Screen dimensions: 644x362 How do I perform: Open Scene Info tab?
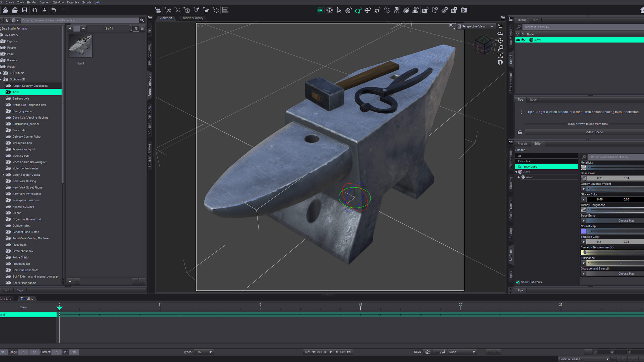(x=536, y=20)
